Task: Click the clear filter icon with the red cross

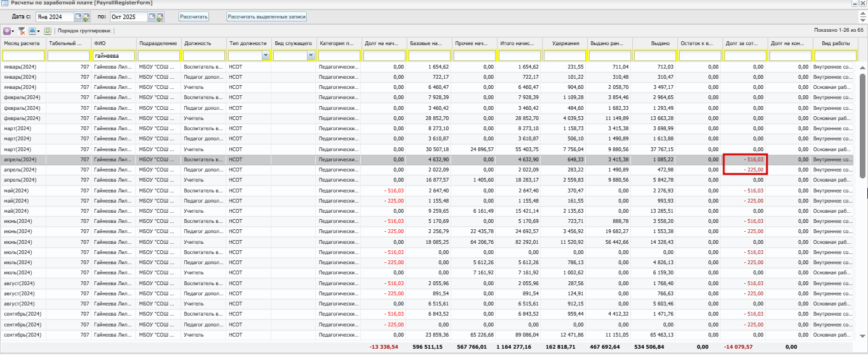Action: pos(22,30)
